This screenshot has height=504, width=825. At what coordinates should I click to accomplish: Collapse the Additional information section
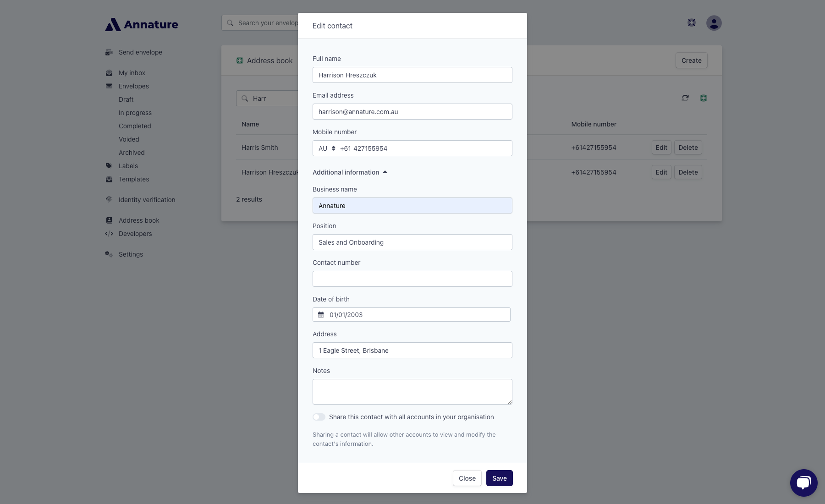click(x=350, y=172)
